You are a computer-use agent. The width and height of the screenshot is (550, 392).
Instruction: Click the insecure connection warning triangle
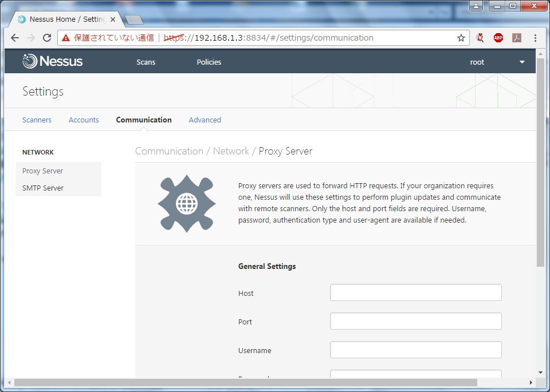66,38
